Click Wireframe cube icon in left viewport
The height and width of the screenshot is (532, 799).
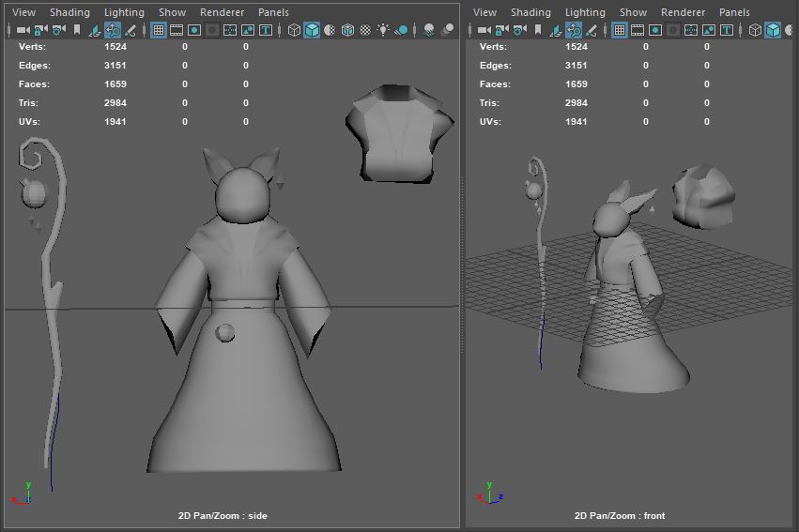(x=294, y=30)
